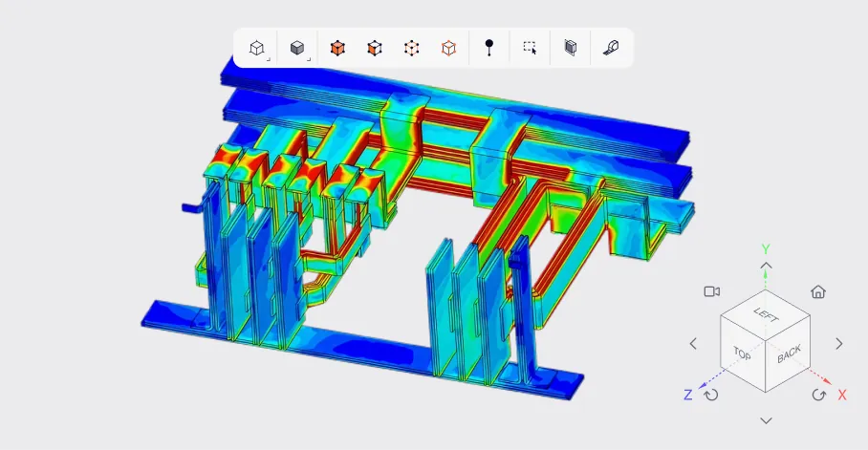Screen dimensions: 868x450
Task: Reset view with the home icon
Action: (x=818, y=291)
